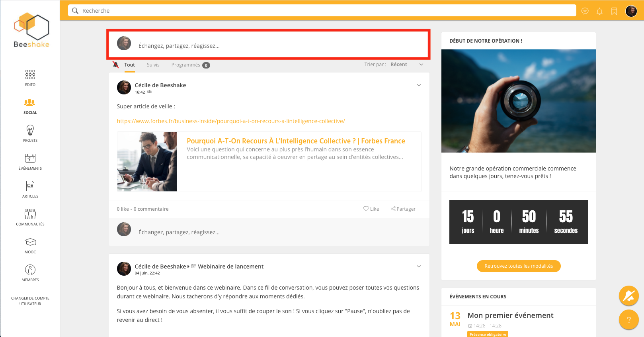Click the Cécile de Beeshake name on Forbes post
This screenshot has height=337, width=644.
tap(160, 85)
